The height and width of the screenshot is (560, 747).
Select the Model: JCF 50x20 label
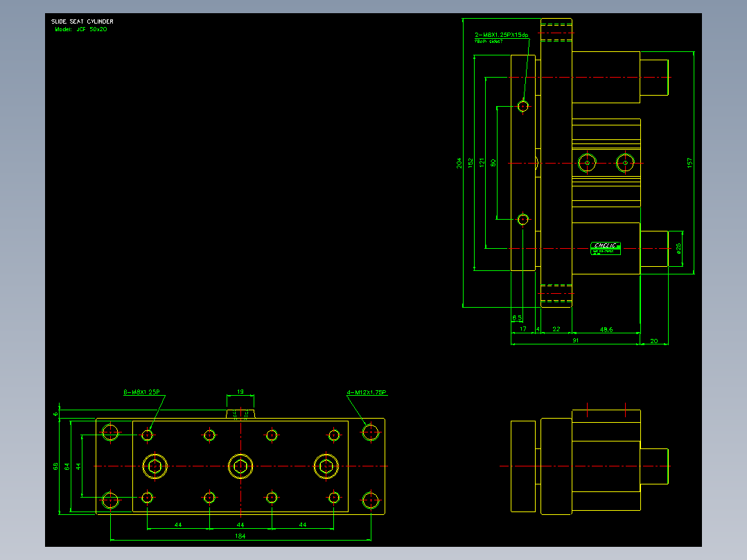tap(81, 29)
